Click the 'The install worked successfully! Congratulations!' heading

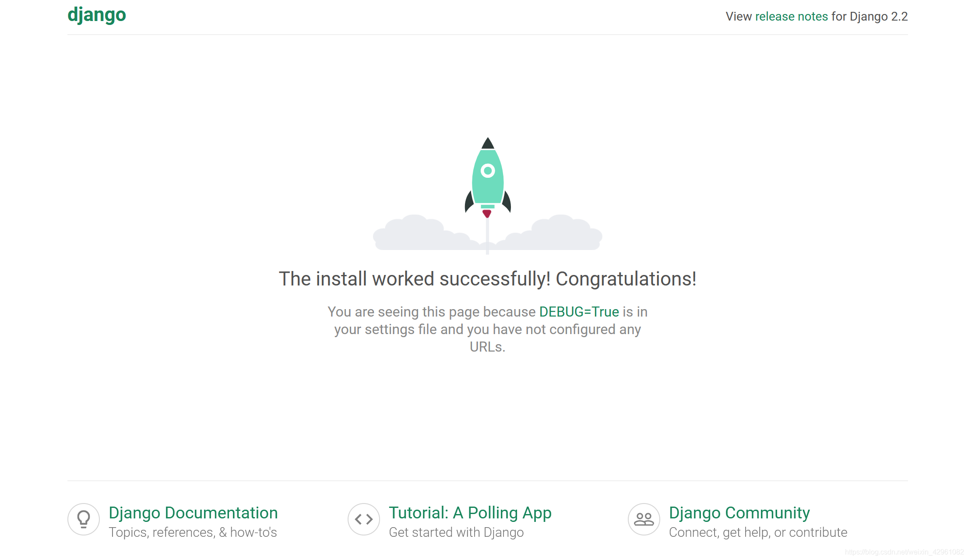488,279
